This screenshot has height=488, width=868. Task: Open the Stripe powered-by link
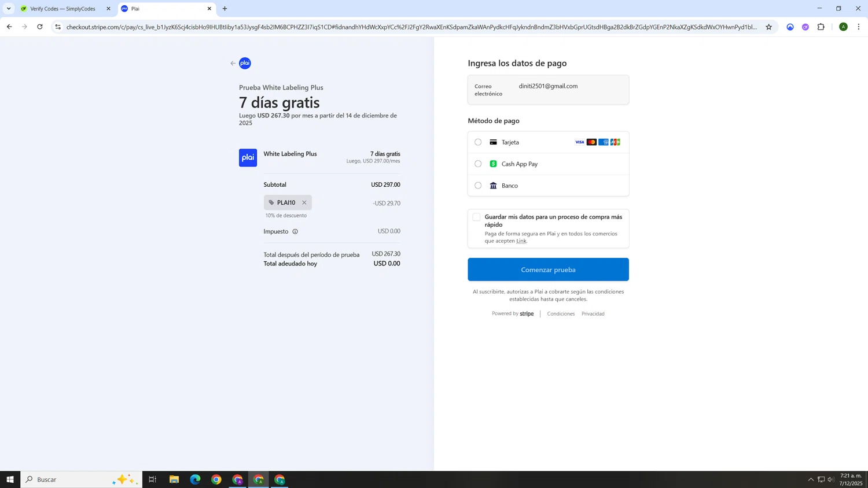pos(513,314)
